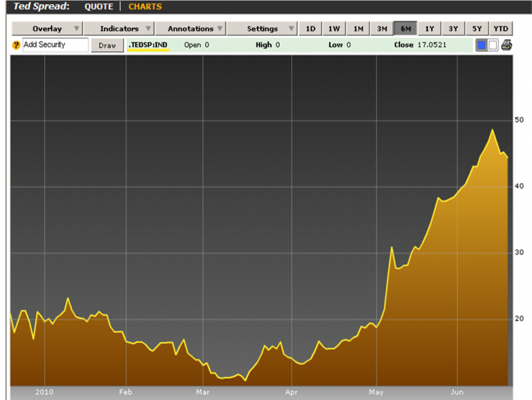Select the .TEDSP:IND ticker label
Viewport: 532px width, 400px height.
(x=148, y=45)
